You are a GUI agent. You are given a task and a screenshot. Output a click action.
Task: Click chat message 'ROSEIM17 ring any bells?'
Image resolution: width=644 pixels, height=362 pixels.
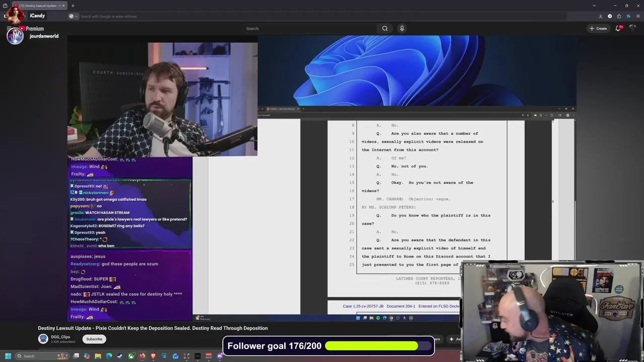click(x=121, y=226)
